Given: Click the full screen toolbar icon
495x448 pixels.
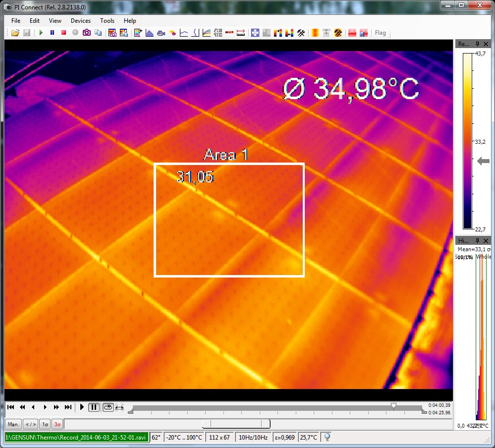Looking at the screenshot, I should click(255, 33).
